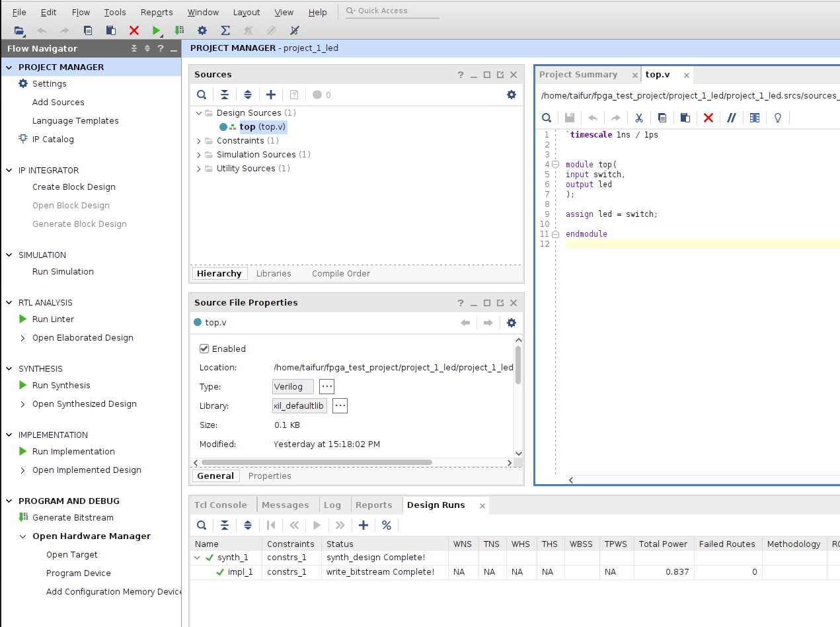Click Create Block Design
Screen dimensions: 840x627
pyautogui.click(x=74, y=187)
